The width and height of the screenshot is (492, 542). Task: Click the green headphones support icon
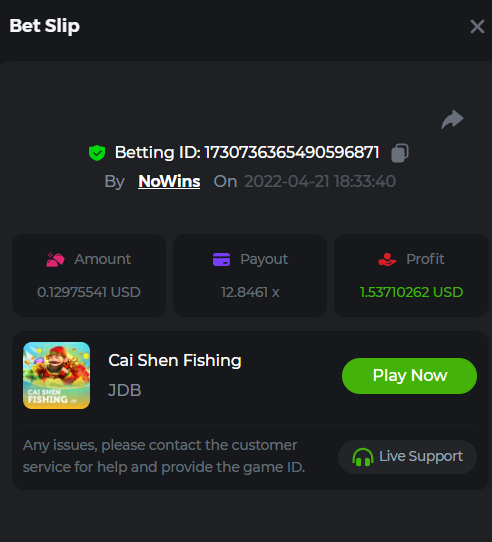coord(363,457)
